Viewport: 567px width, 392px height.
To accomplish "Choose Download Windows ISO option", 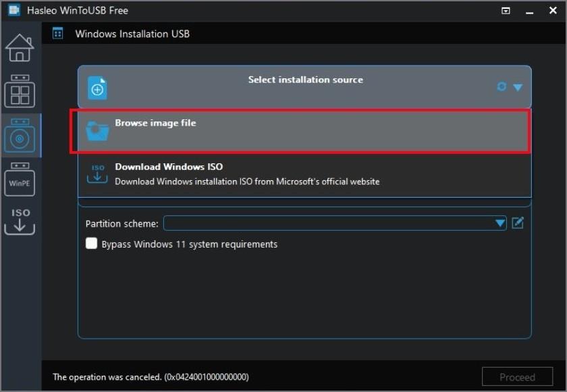I will tap(304, 175).
